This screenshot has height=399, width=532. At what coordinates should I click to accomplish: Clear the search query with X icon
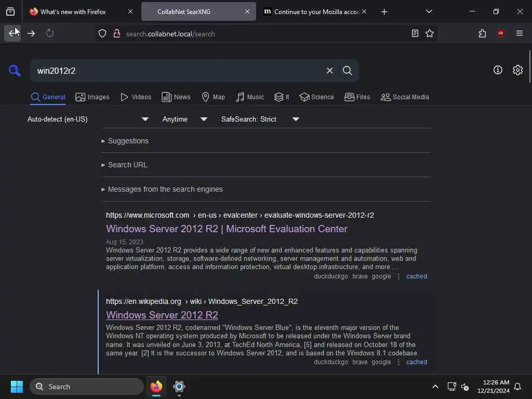point(329,71)
